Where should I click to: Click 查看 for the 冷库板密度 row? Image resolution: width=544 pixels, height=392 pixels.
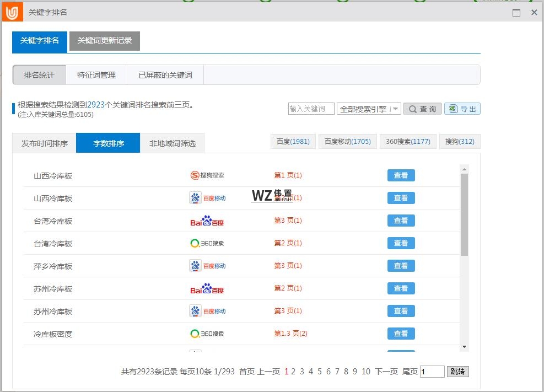[401, 333]
